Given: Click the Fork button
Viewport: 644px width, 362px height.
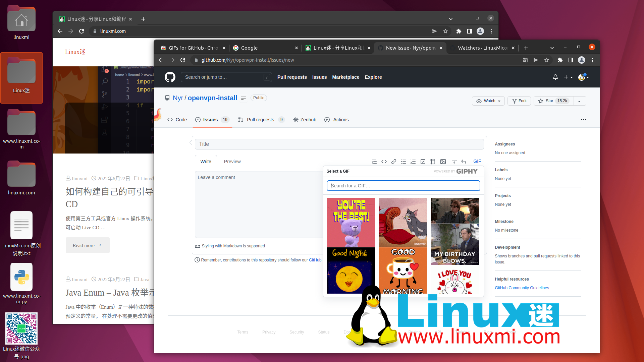Looking at the screenshot, I should pyautogui.click(x=519, y=101).
